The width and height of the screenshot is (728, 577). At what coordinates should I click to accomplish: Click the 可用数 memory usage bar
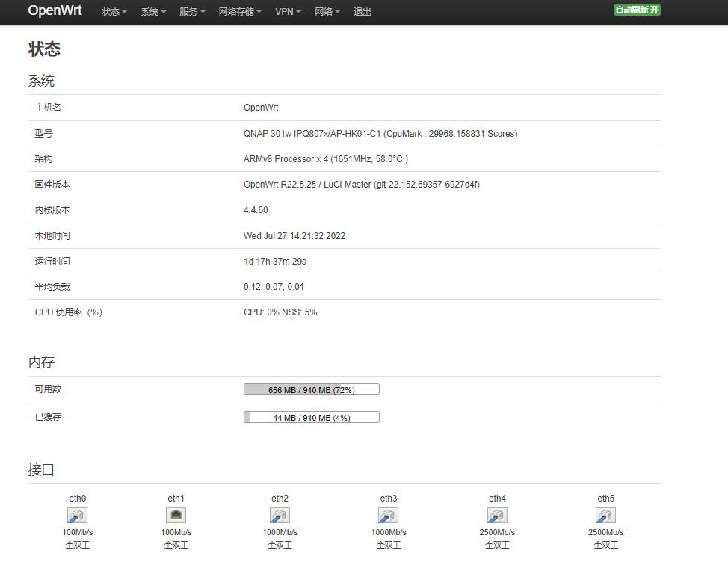[x=311, y=389]
